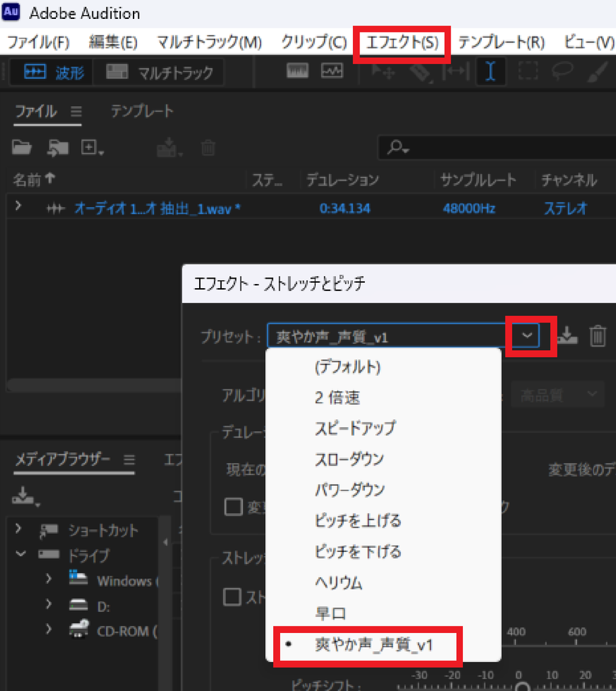This screenshot has height=691, width=616.
Task: Select the Time Selection tool
Action: click(491, 72)
